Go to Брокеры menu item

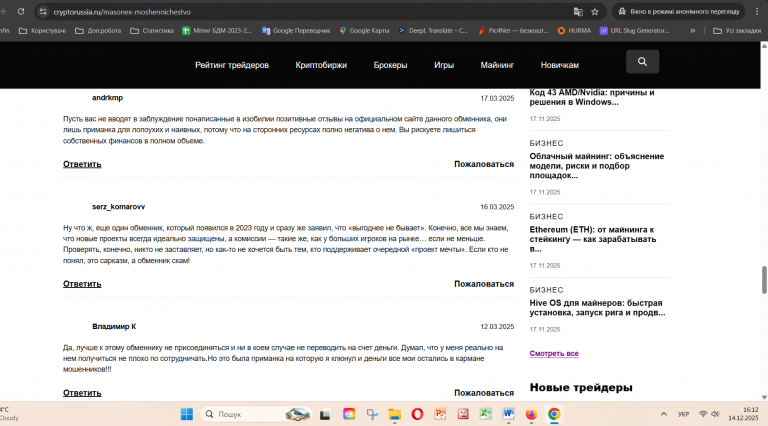click(x=390, y=65)
